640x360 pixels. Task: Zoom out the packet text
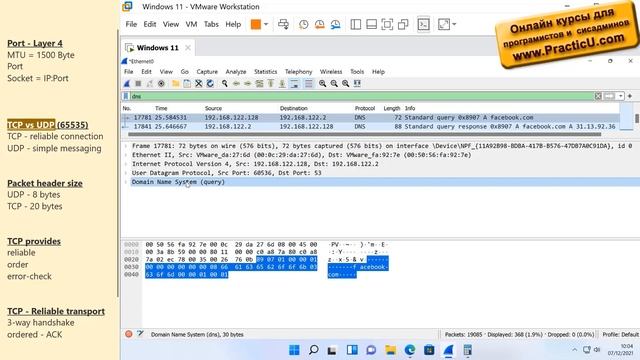pyautogui.click(x=334, y=84)
